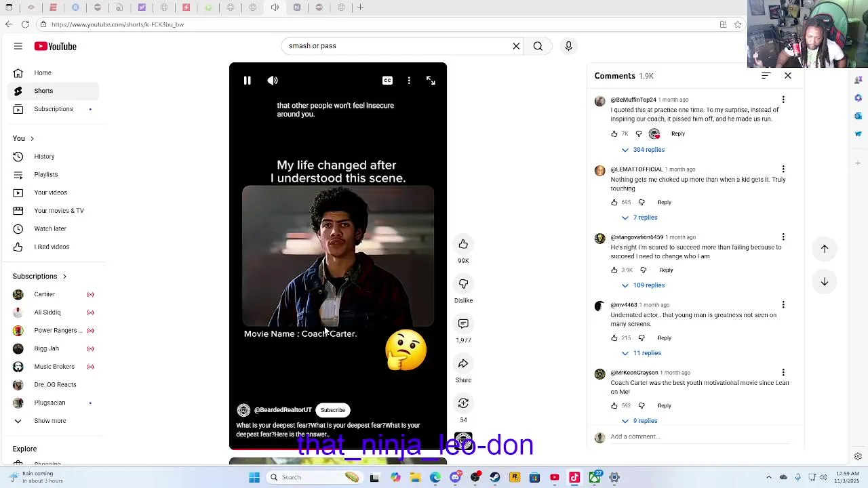Dislike the BeMuffinTop24 comment
The image size is (868, 488).
(639, 134)
